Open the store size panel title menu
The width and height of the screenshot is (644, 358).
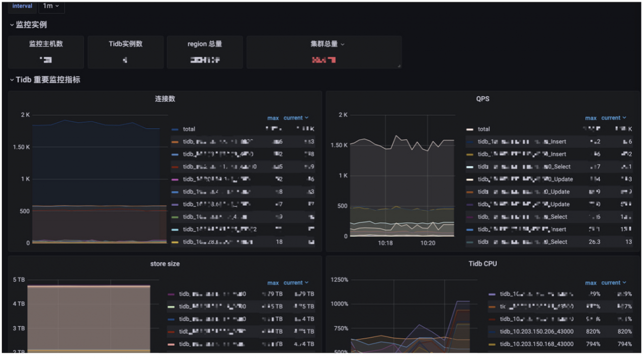click(165, 263)
